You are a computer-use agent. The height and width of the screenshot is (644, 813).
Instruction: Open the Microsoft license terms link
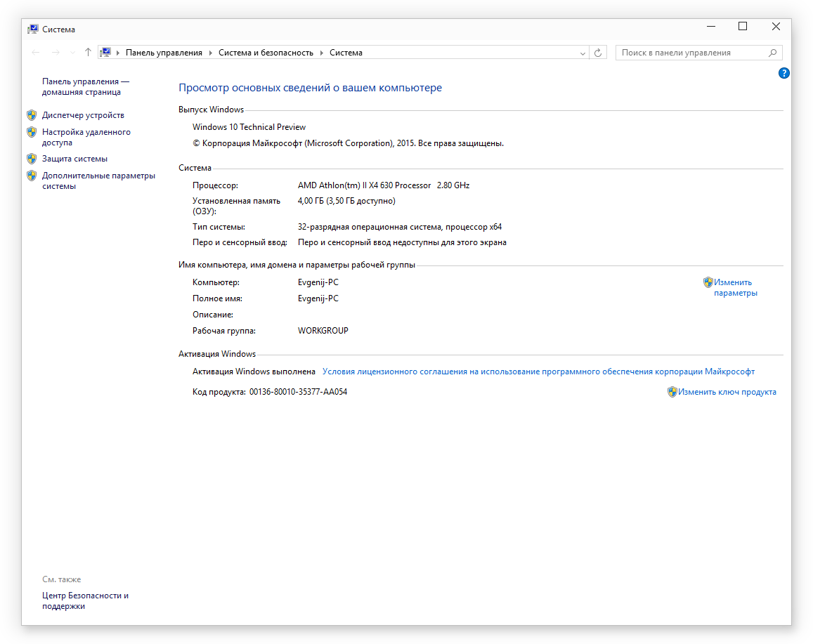tap(538, 372)
